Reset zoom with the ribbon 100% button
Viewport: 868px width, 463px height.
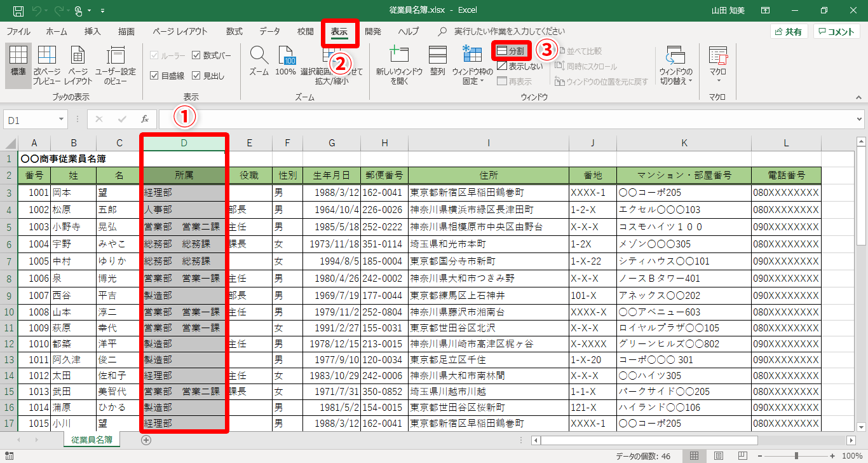(286, 60)
